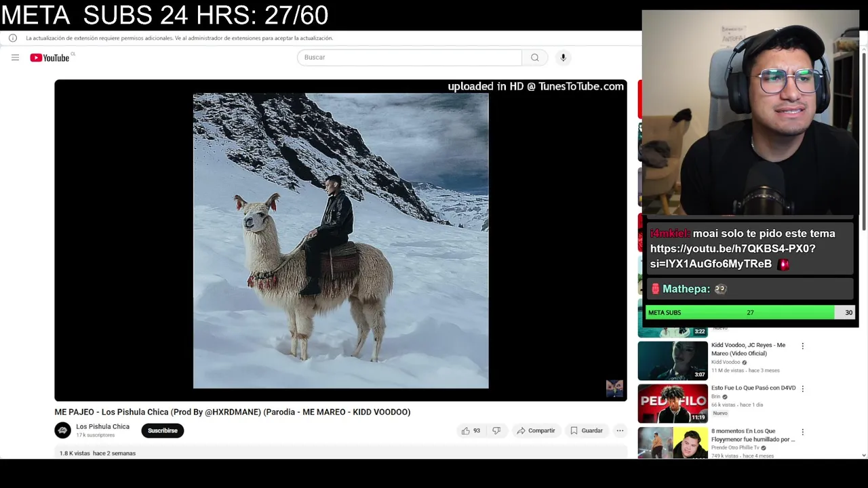This screenshot has width=868, height=488.
Task: Click the channel watermark in the player corner
Action: tap(614, 388)
